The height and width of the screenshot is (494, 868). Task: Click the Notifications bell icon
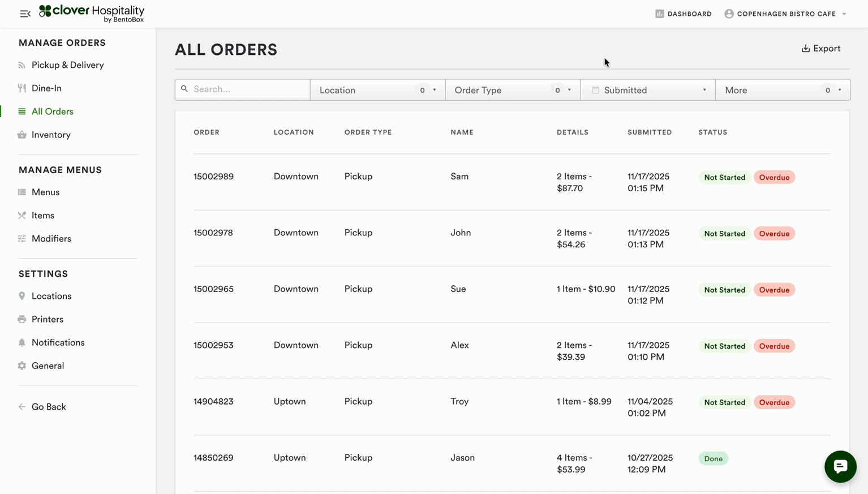coord(22,342)
